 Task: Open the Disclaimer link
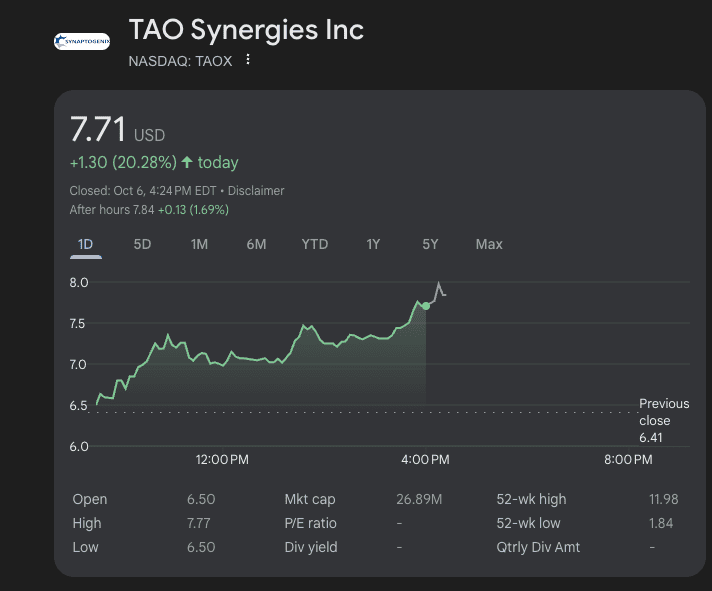256,190
